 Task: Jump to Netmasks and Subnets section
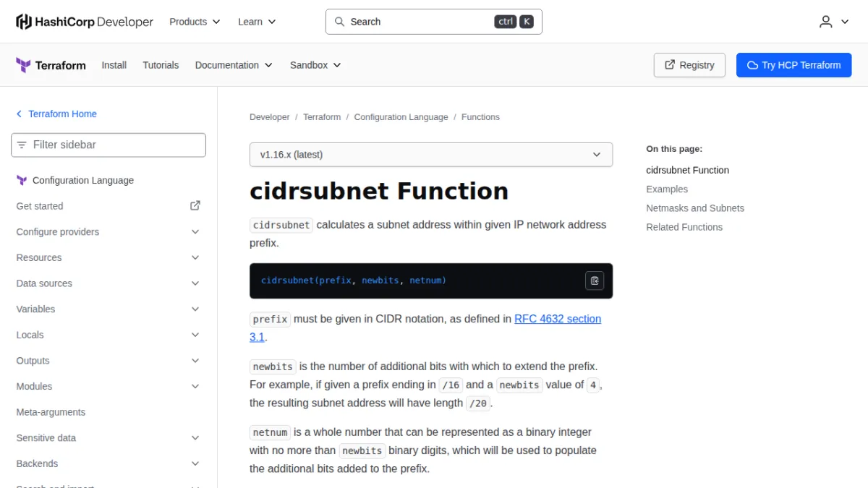695,208
